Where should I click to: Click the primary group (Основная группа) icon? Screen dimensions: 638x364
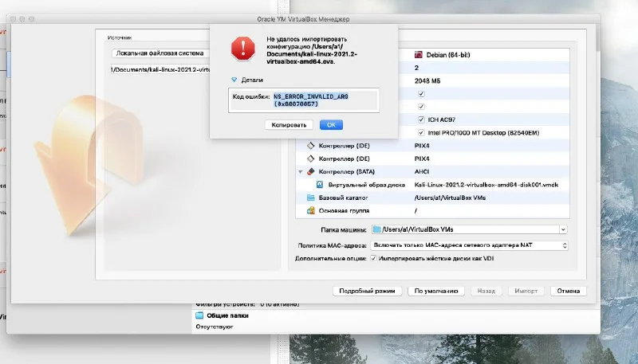click(311, 210)
